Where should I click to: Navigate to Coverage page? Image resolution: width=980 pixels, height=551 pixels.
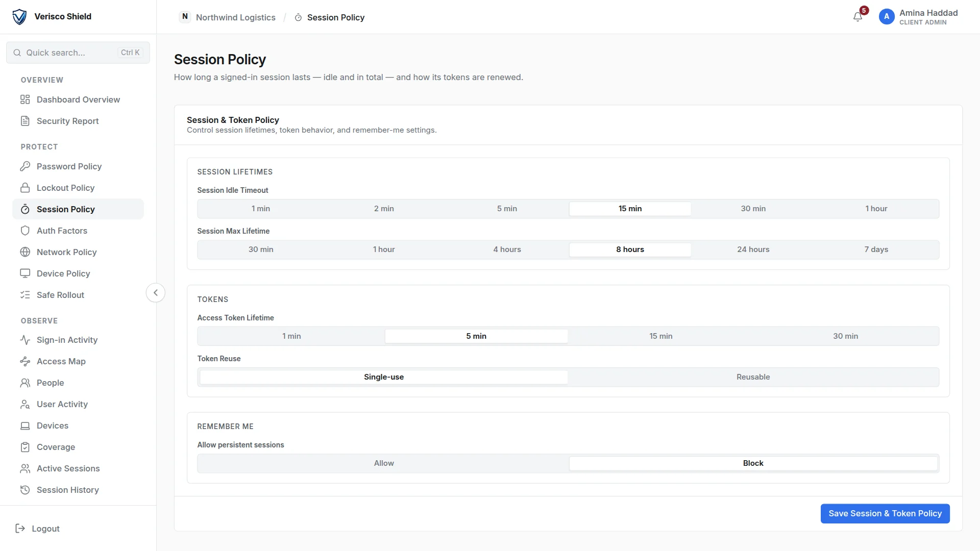(78, 447)
